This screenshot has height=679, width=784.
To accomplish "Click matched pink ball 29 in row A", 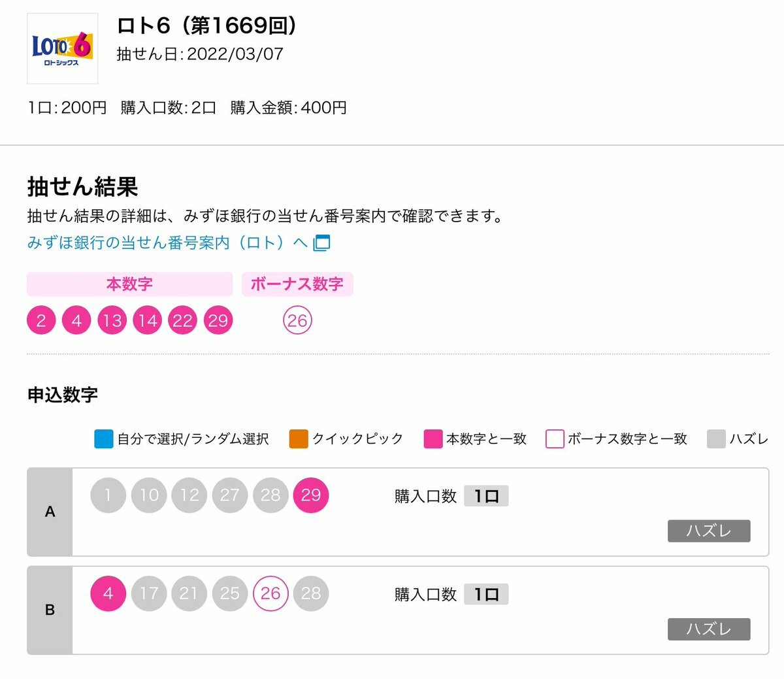I will pos(311,495).
